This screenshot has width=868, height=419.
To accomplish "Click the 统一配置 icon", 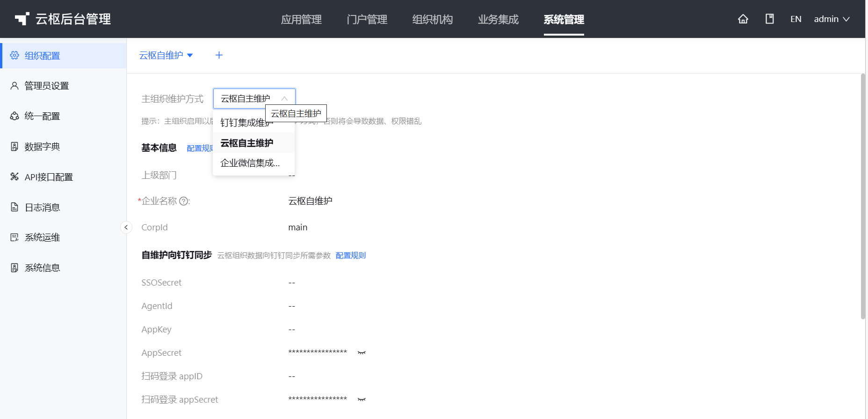I will tap(14, 116).
